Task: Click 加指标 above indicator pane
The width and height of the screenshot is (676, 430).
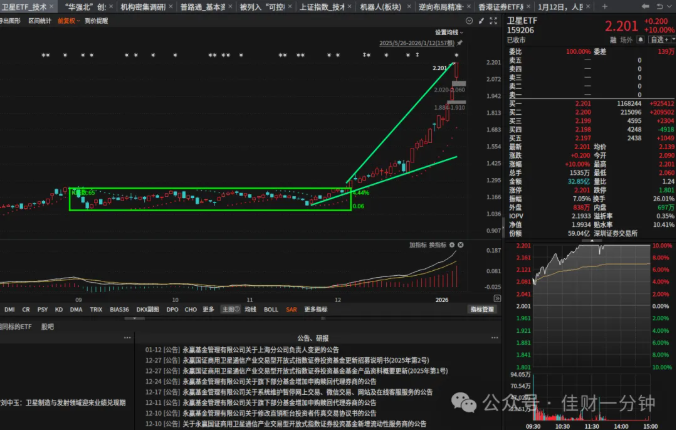Action: point(418,245)
